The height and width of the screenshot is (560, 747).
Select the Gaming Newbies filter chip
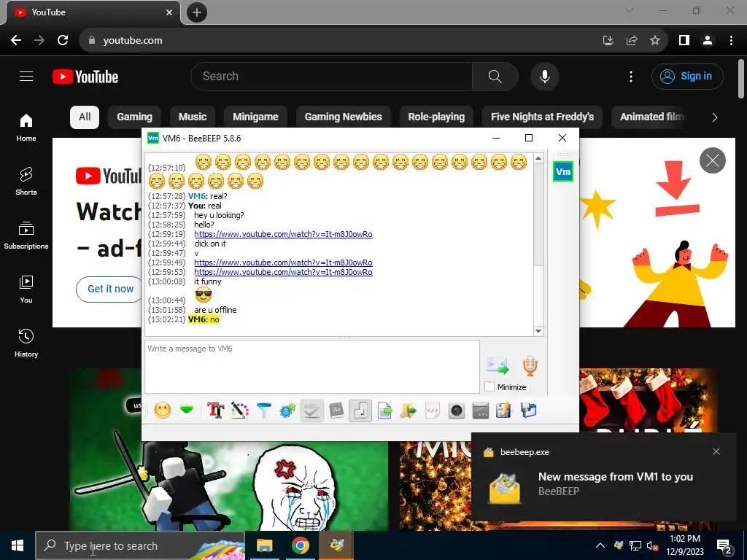(343, 117)
